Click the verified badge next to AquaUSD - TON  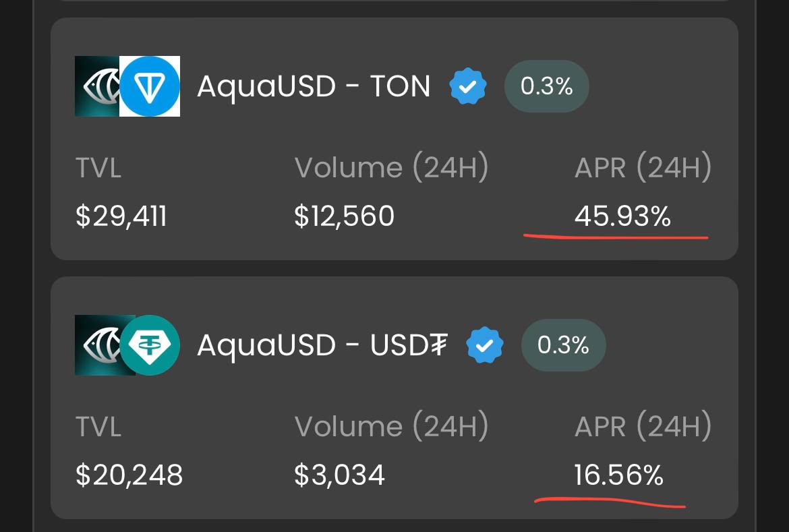(x=468, y=86)
